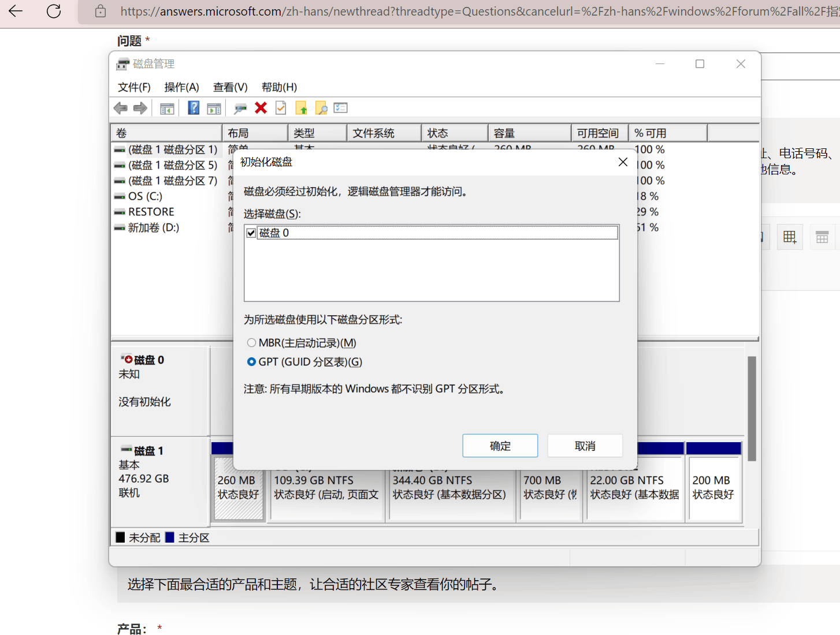Click the 磁盘 1 disk icon

[127, 450]
